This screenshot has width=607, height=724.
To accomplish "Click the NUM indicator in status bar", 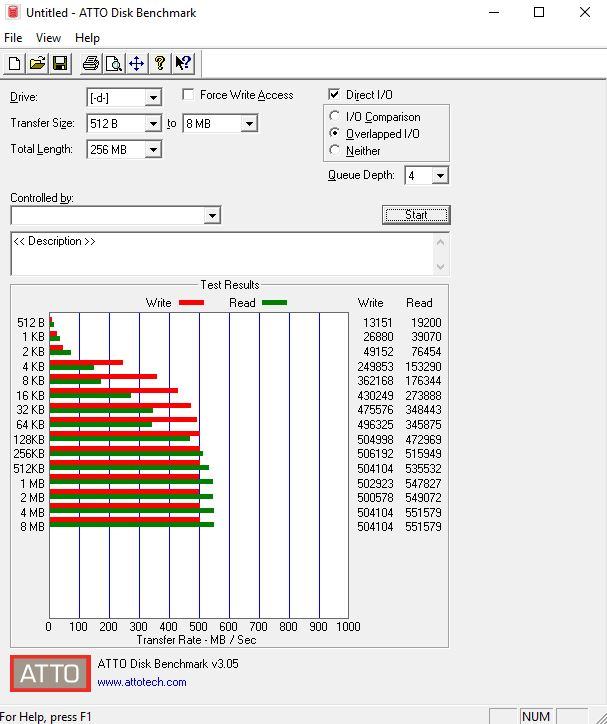I will point(536,716).
